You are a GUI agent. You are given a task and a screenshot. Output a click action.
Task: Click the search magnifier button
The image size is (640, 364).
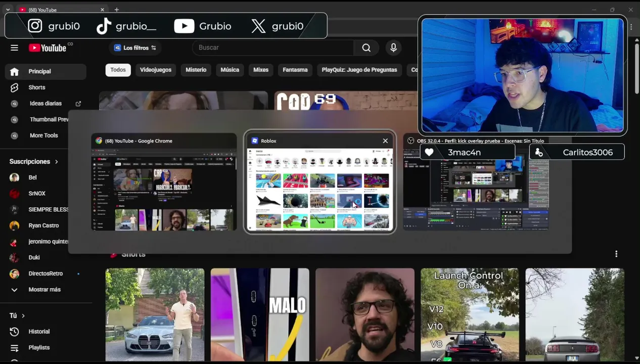(x=367, y=48)
